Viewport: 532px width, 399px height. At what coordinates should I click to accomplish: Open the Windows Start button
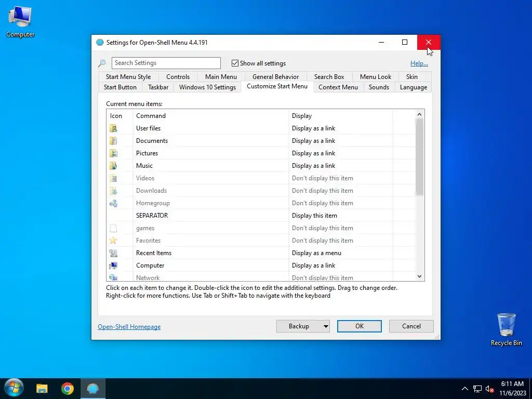pyautogui.click(x=14, y=388)
